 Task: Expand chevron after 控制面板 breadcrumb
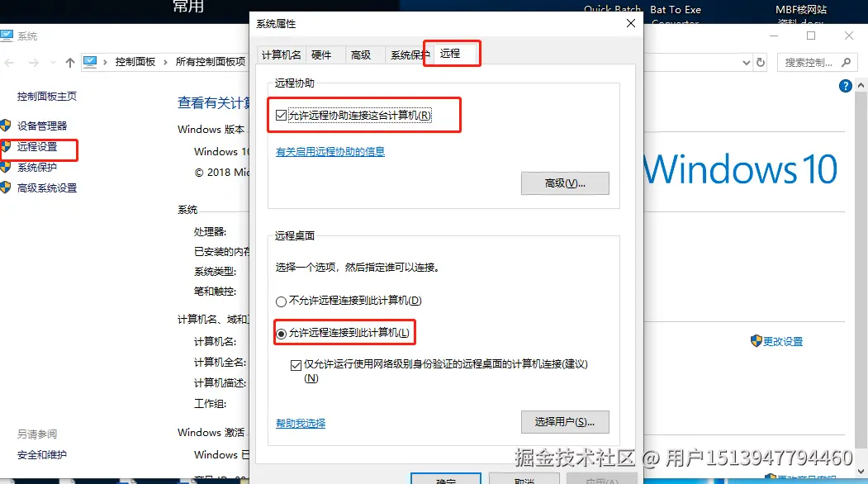[165, 62]
